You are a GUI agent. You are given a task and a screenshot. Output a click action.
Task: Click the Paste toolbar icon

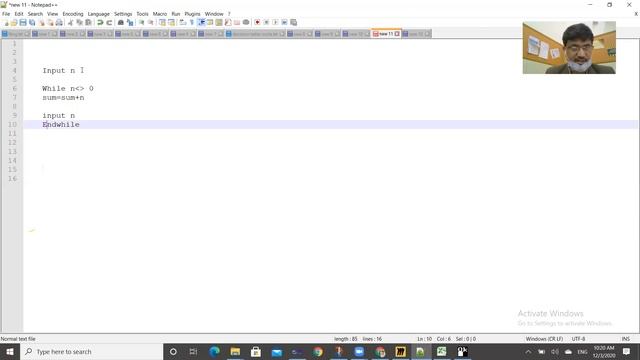[88, 22]
